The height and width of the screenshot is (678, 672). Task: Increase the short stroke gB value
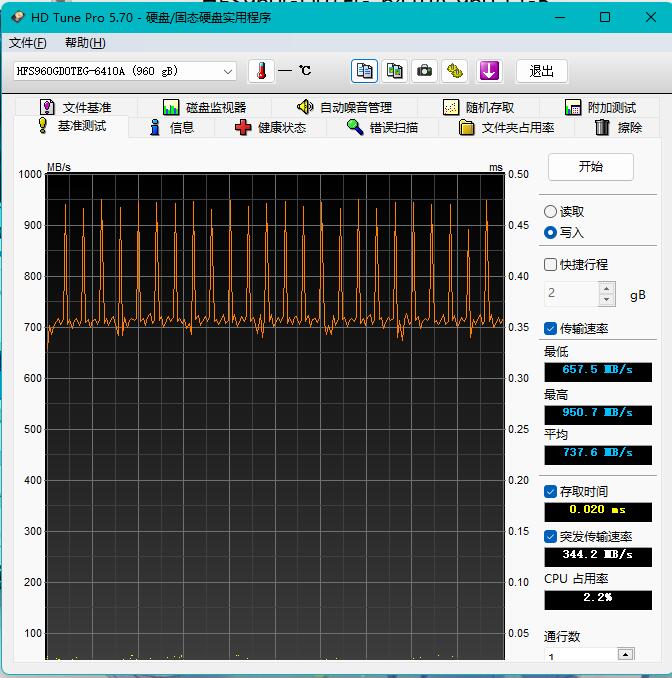(607, 288)
